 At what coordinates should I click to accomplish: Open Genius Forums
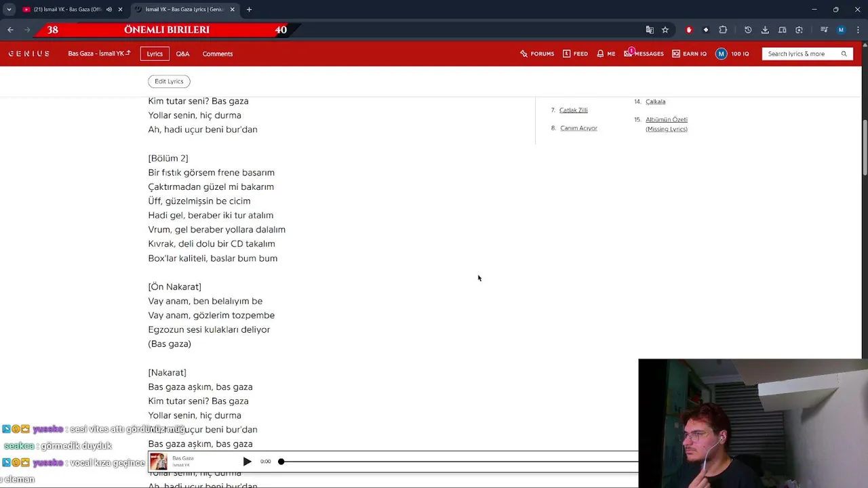(x=537, y=54)
